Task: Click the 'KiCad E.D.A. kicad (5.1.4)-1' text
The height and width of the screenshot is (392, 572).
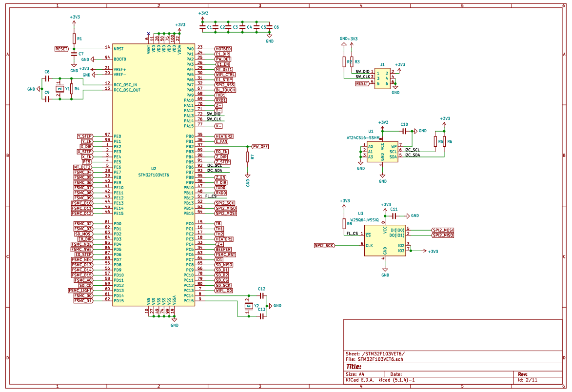Action: pos(380,380)
